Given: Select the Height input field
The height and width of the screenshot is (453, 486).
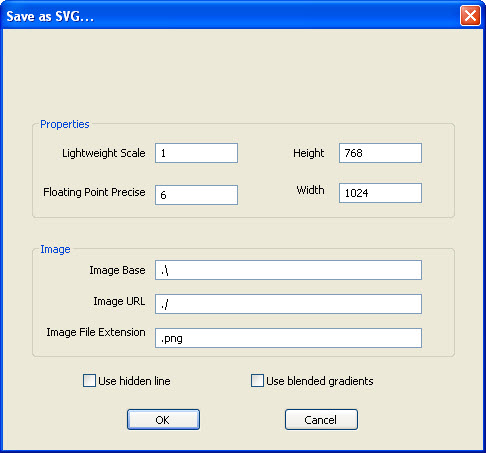Looking at the screenshot, I should tap(380, 153).
